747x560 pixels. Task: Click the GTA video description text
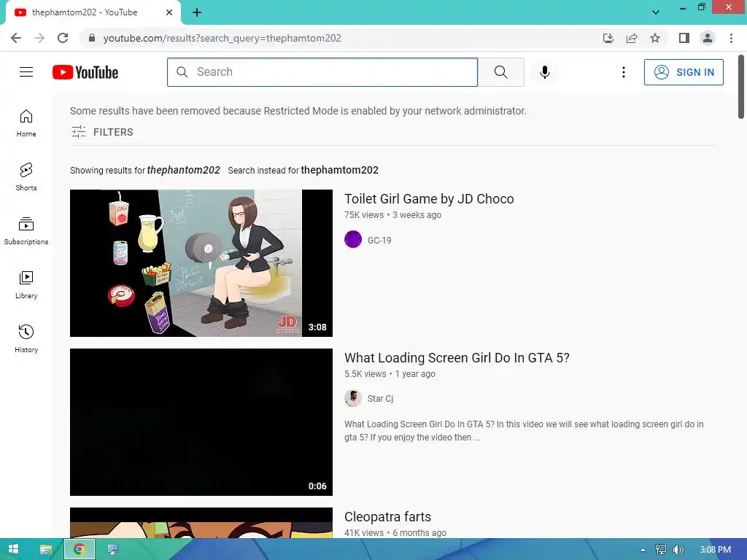(524, 430)
